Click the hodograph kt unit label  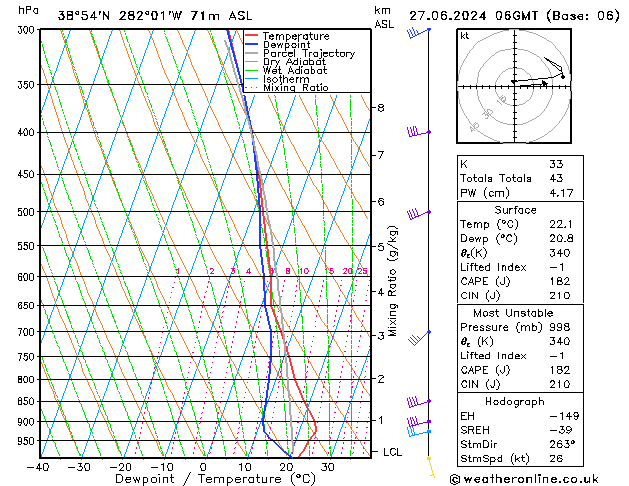click(x=465, y=36)
